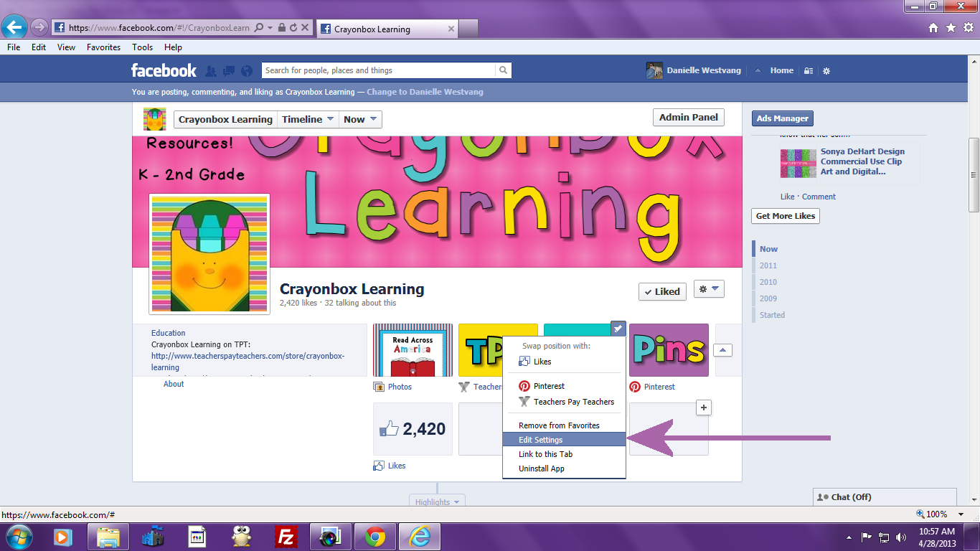Toggle the checkmark on the highlighted app tab
This screenshot has width=980, height=551.
click(618, 329)
